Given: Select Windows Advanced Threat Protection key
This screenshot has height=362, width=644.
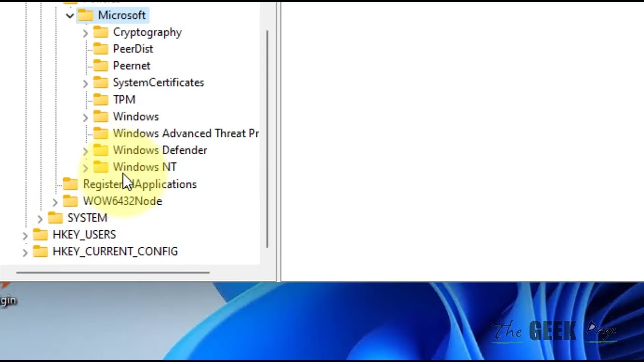Looking at the screenshot, I should point(186,133).
